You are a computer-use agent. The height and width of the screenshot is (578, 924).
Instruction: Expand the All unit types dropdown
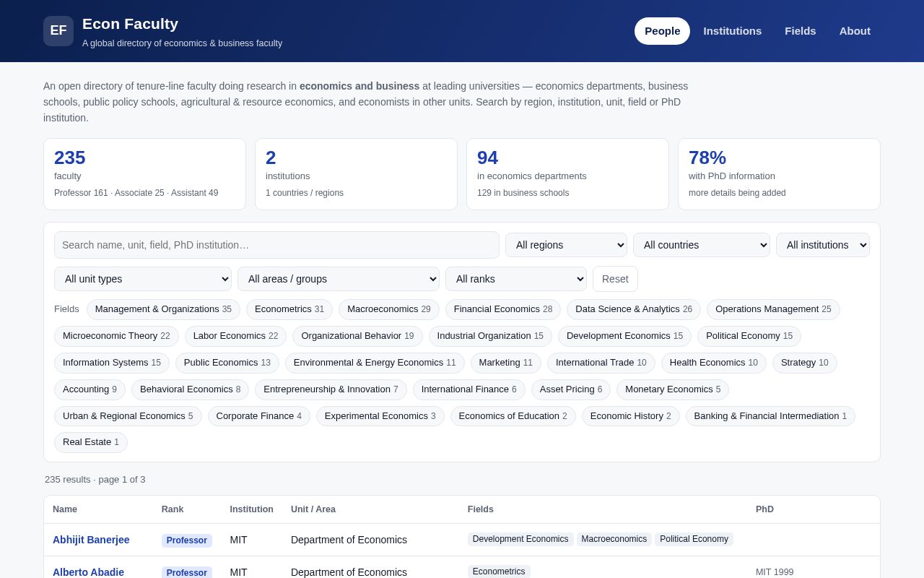143,279
